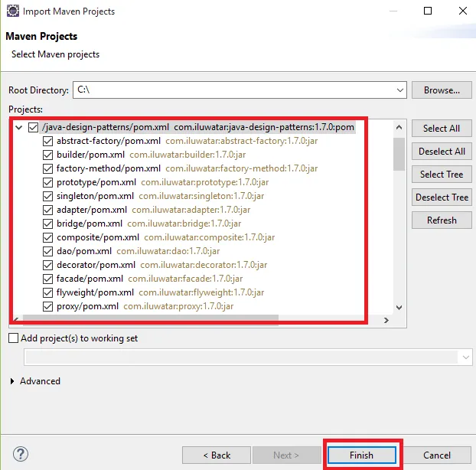Toggle bridge/pom.xml checkbox
The width and height of the screenshot is (476, 470).
47,224
